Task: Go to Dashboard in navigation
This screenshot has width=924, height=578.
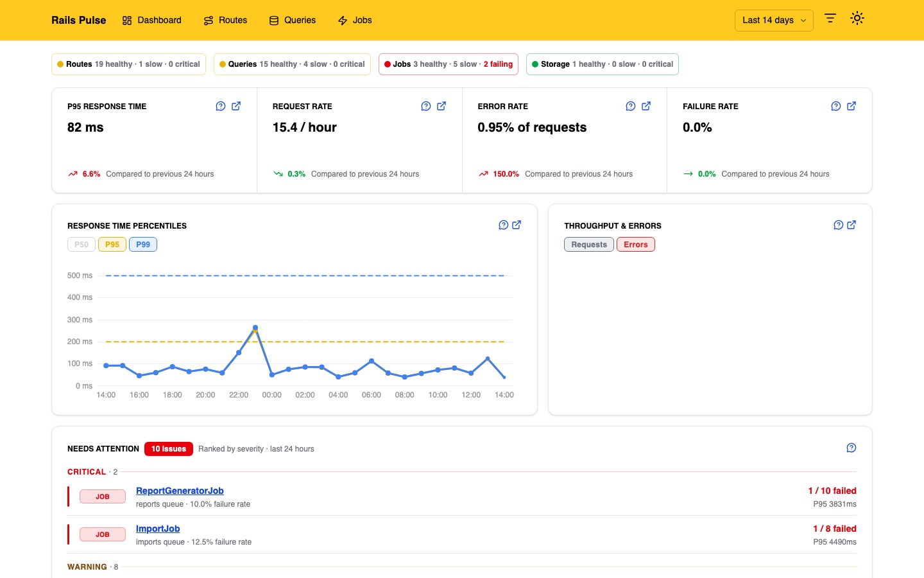Action: pyautogui.click(x=152, y=21)
